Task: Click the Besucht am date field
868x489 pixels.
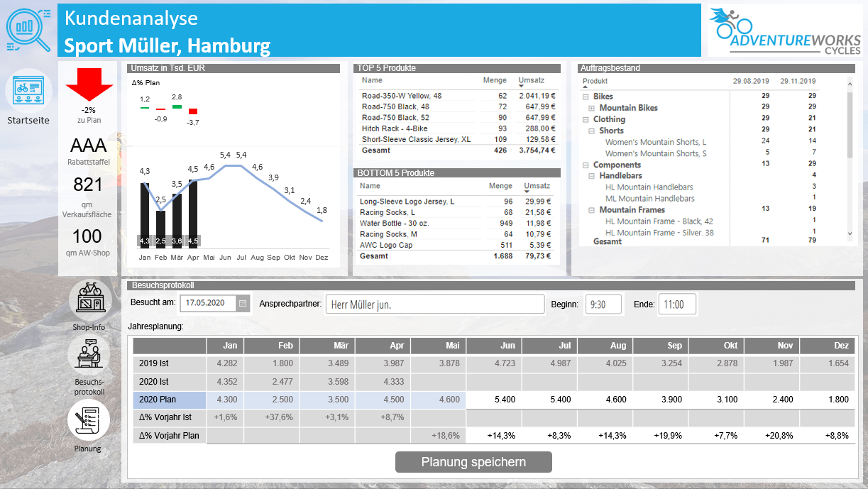Action: pyautogui.click(x=208, y=303)
